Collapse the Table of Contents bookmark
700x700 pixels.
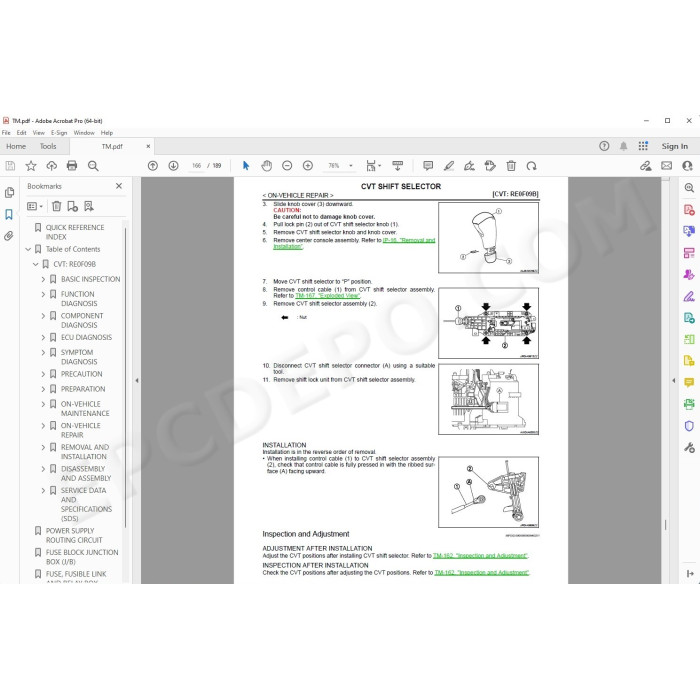pyautogui.click(x=28, y=249)
